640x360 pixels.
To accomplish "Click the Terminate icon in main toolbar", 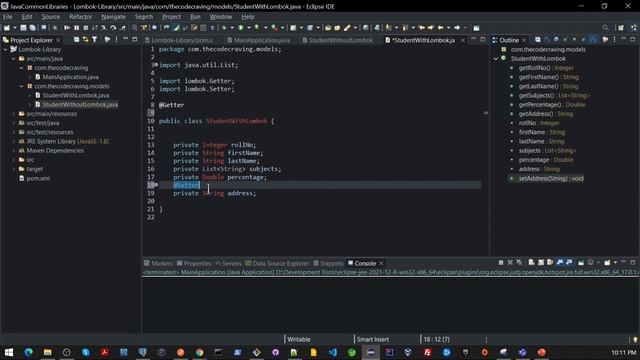I will [x=86, y=28].
